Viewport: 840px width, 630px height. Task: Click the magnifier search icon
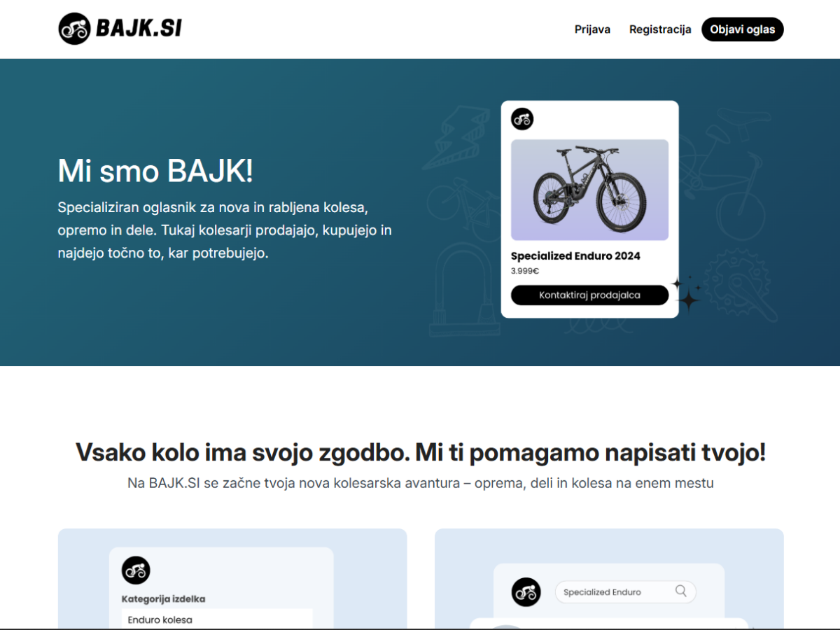coord(681,591)
